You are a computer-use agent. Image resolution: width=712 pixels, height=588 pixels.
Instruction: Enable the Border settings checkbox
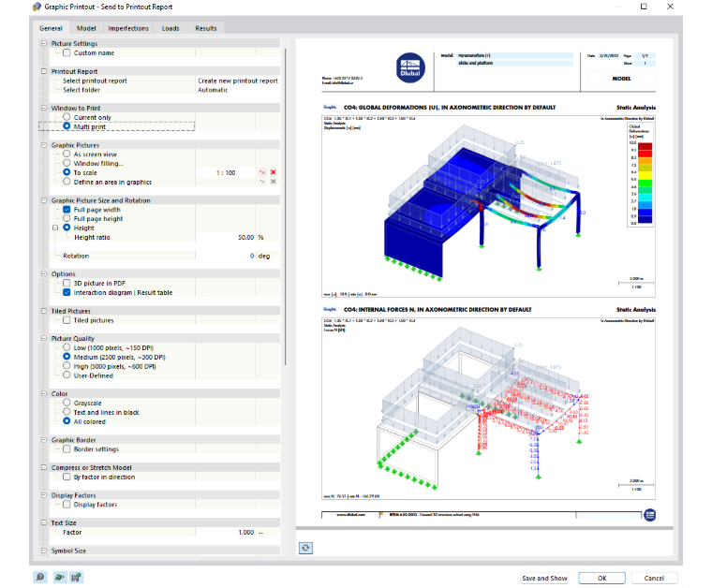[x=67, y=448]
